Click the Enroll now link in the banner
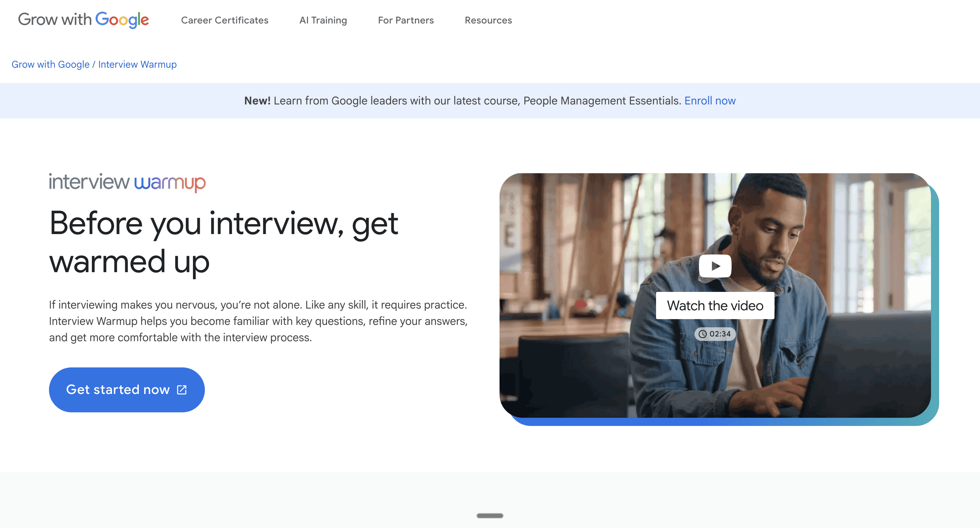Screen dimensions: 980x528 tap(709, 100)
